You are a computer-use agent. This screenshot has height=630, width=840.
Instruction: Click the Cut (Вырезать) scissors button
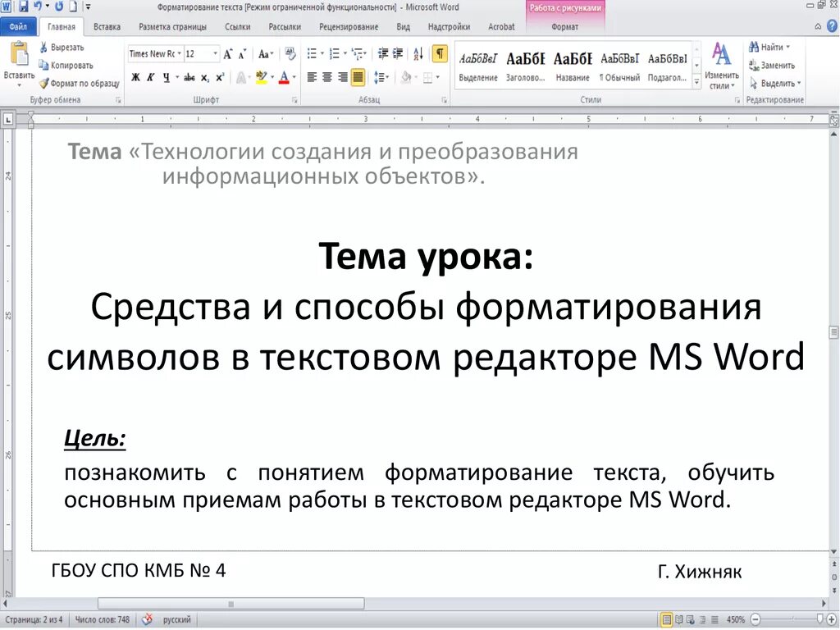tap(62, 48)
